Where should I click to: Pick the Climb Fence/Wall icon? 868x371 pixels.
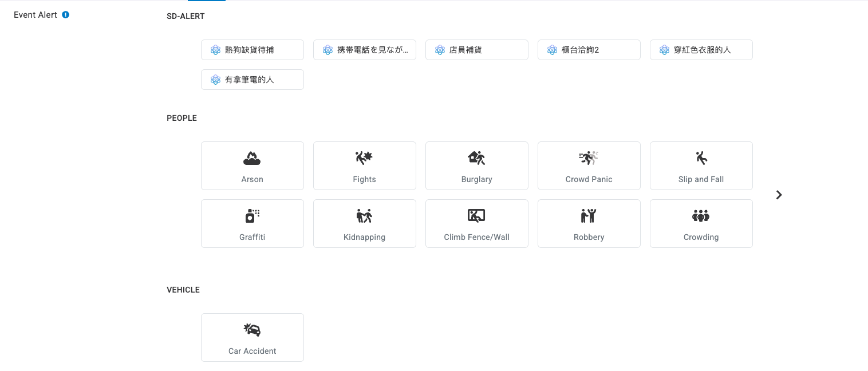476,216
